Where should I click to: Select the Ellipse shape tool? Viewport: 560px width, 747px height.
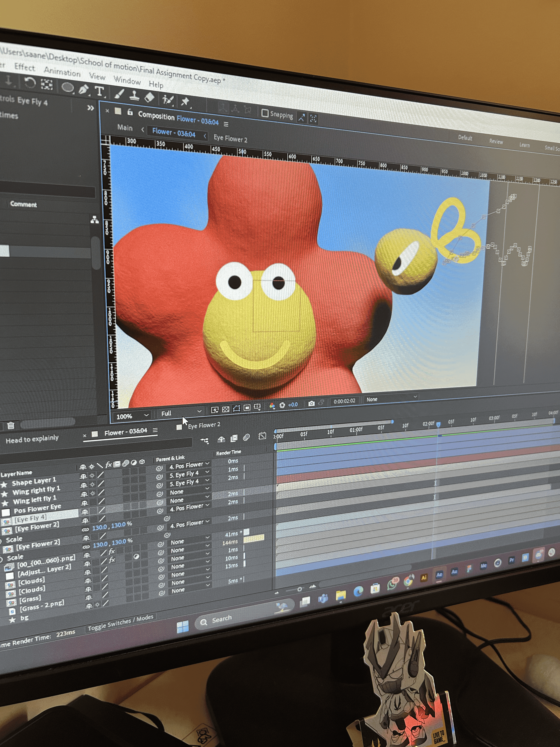(68, 88)
